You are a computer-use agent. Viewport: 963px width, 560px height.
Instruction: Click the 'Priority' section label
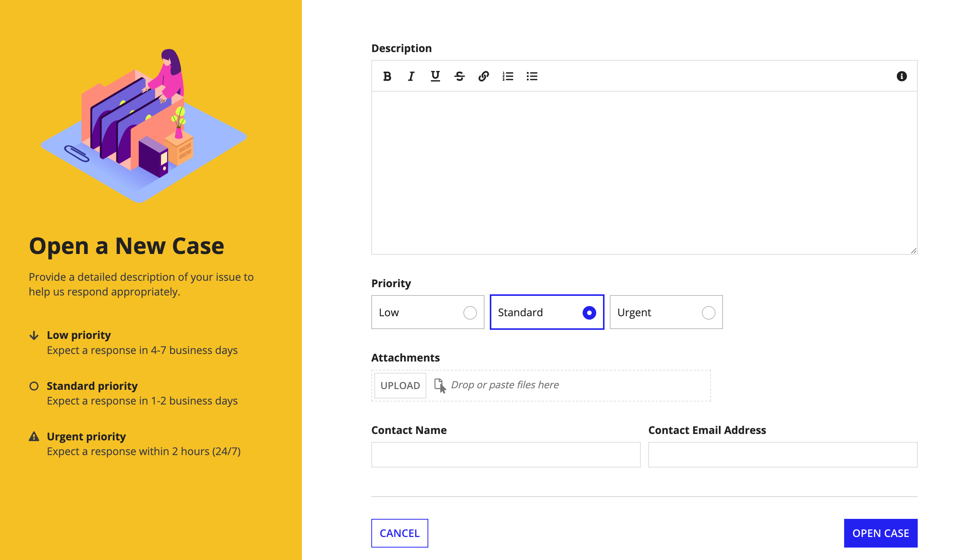click(391, 283)
